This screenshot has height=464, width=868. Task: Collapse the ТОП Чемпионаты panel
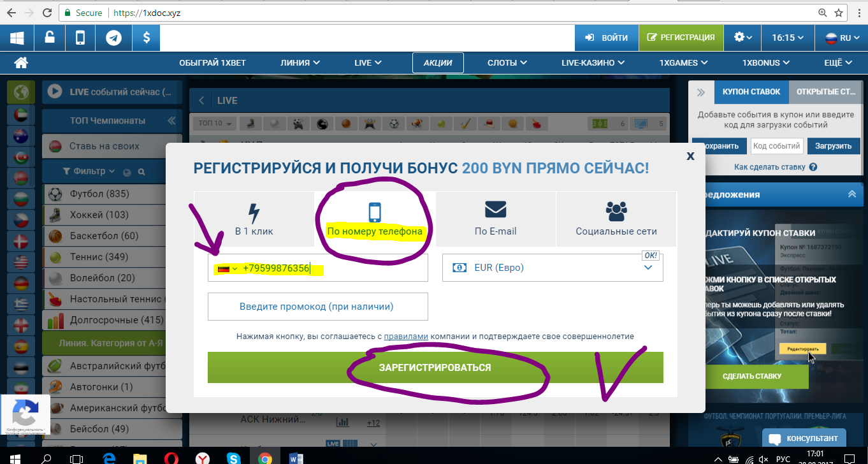point(171,120)
